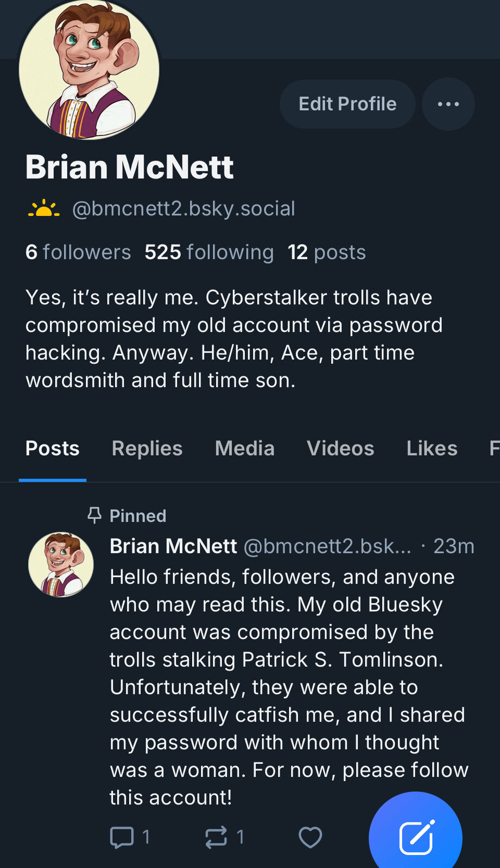
Task: Tap the compose new post button
Action: (415, 837)
